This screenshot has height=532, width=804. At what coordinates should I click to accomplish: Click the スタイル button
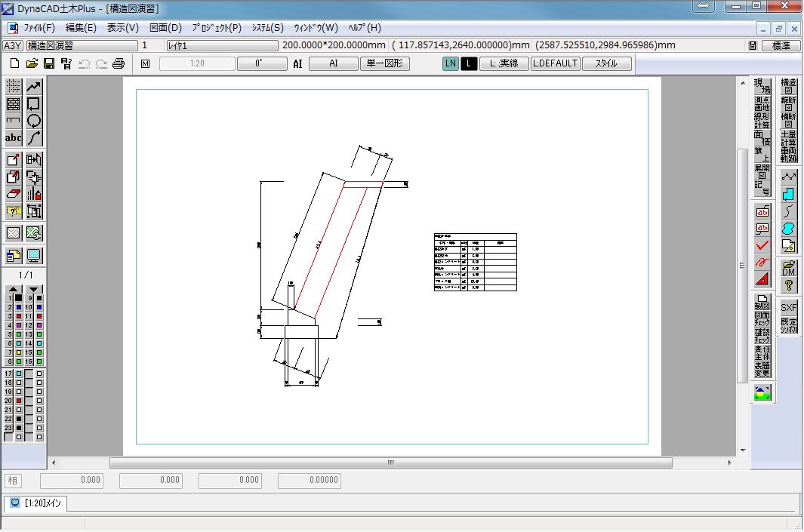606,63
